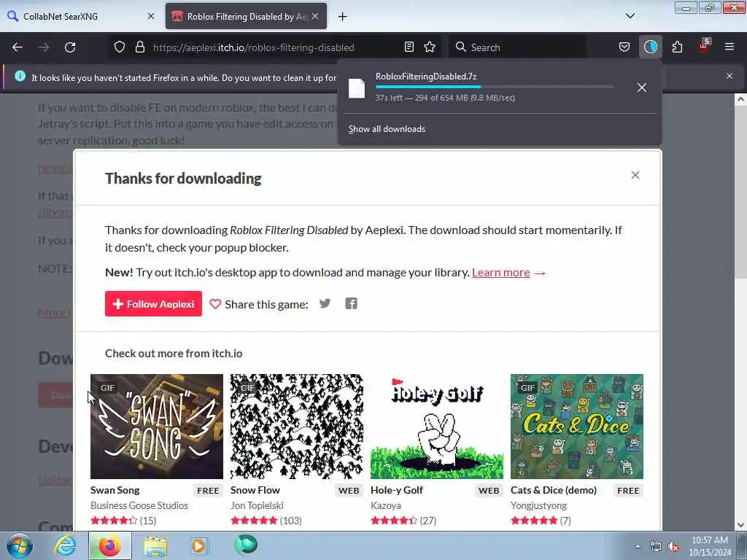Open the Hole-y Golf game thumbnail
747x560 pixels.
437,426
